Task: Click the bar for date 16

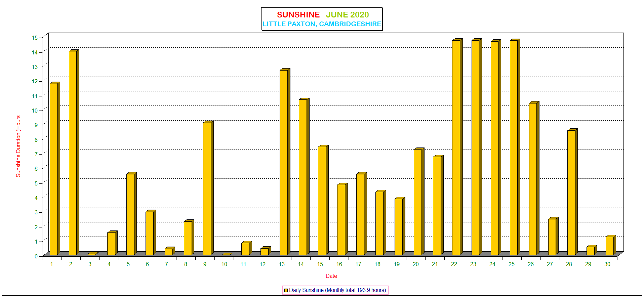Action: 342,219
